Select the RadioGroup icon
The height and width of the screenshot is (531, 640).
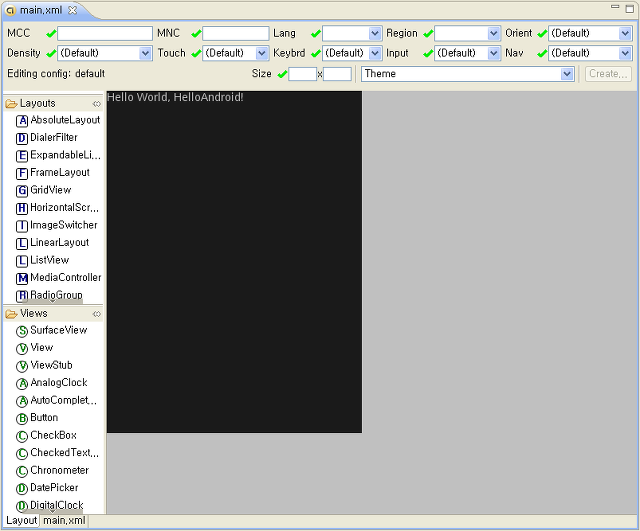click(22, 296)
